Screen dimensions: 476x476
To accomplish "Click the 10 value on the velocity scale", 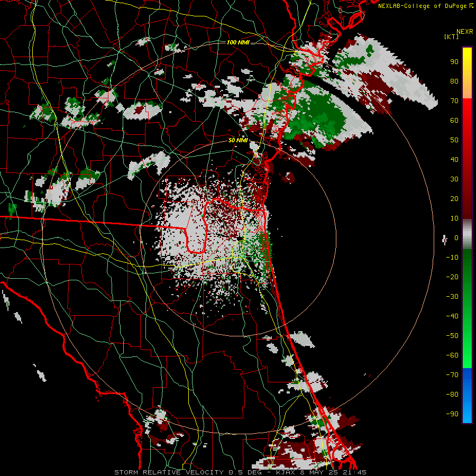I will tap(454, 218).
